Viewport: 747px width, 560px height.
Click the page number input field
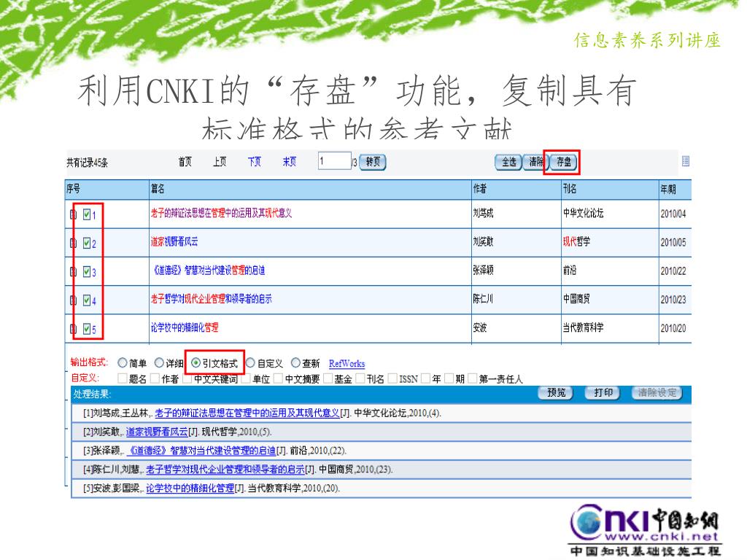(x=334, y=161)
